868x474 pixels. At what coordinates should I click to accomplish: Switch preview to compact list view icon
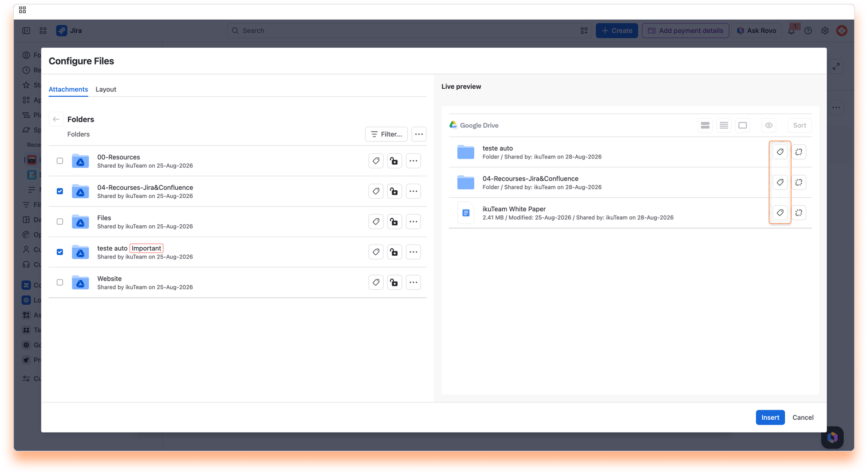coord(724,125)
